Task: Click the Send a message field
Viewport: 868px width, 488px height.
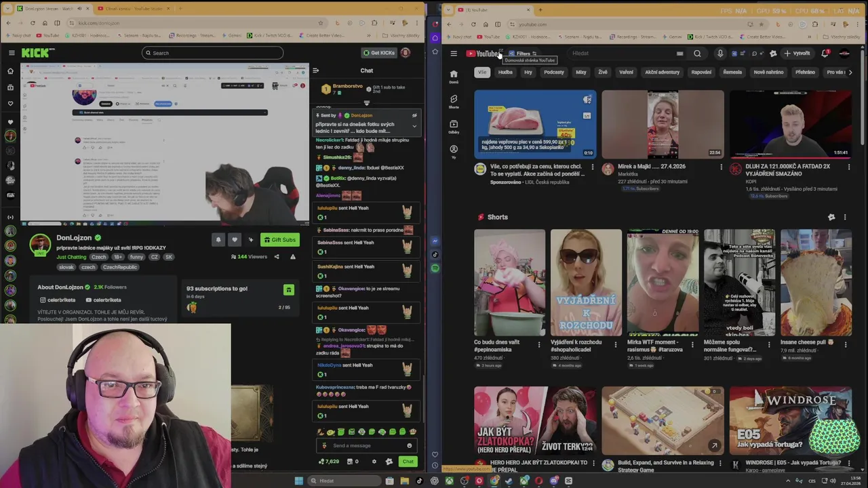Action: click(366, 445)
